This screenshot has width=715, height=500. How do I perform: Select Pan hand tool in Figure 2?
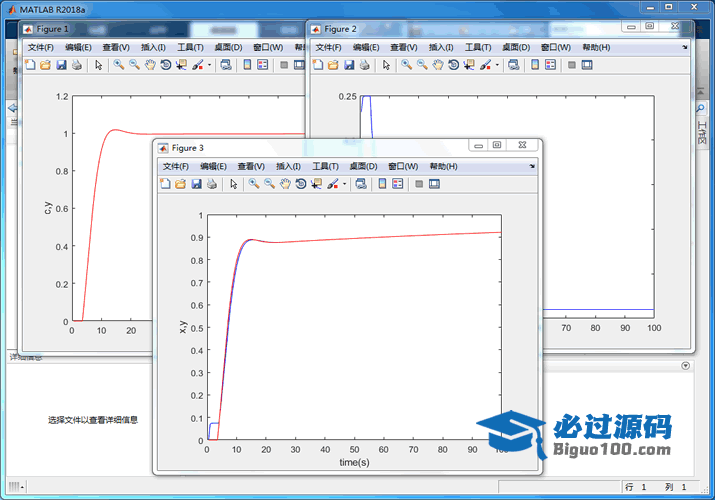tap(438, 65)
